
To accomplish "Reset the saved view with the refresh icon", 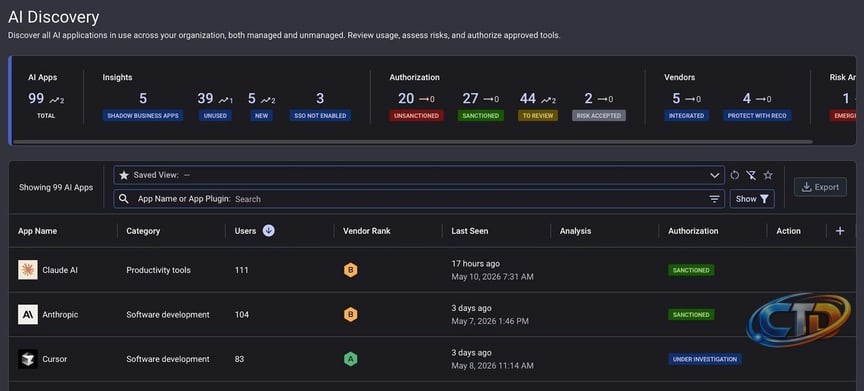I will [x=735, y=175].
